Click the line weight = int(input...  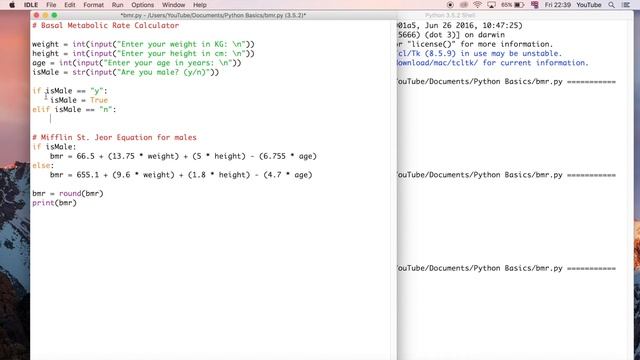tap(143, 44)
